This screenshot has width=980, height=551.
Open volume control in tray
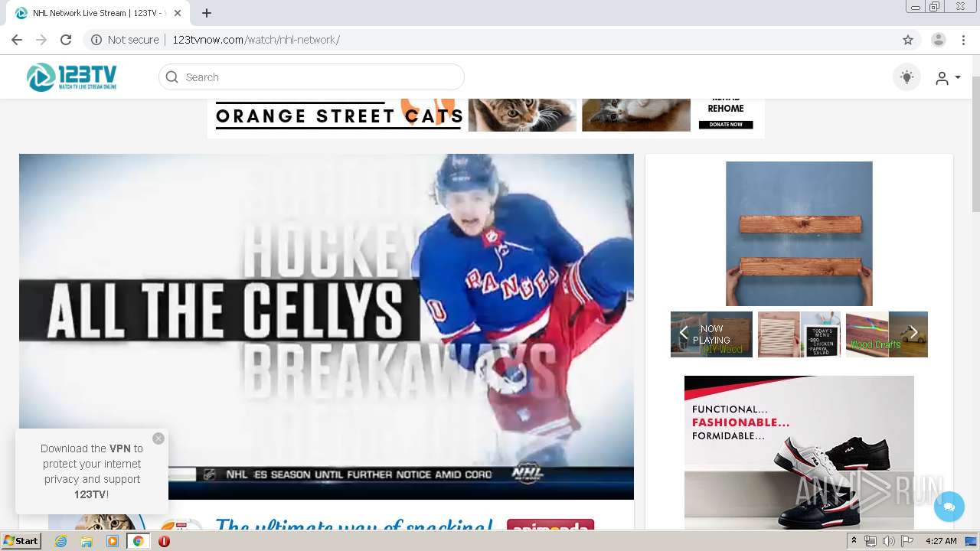(x=888, y=541)
